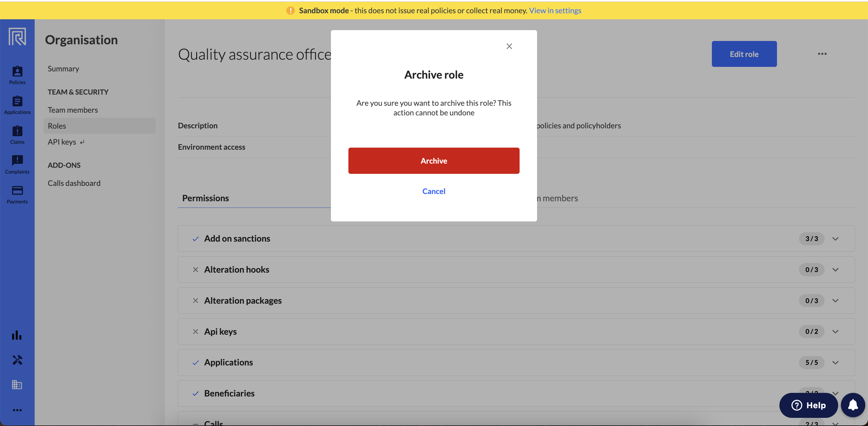Expand the Alteration packages section
The image size is (868, 426).
pos(835,300)
